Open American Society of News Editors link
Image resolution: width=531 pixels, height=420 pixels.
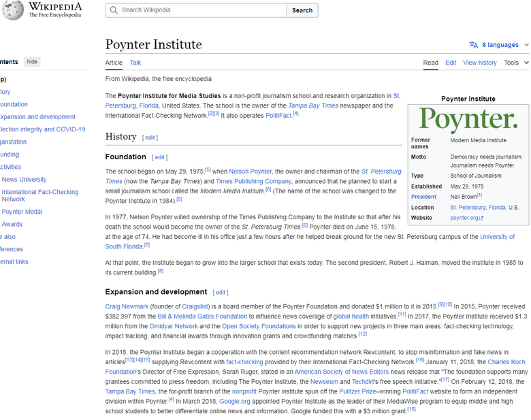341,372
